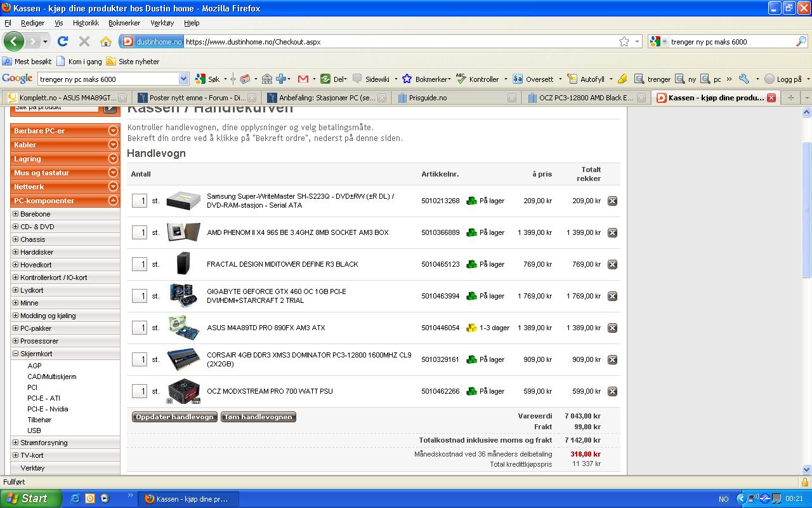Click Tøm handlevognen button
The width and height of the screenshot is (812, 508).
pyautogui.click(x=258, y=417)
